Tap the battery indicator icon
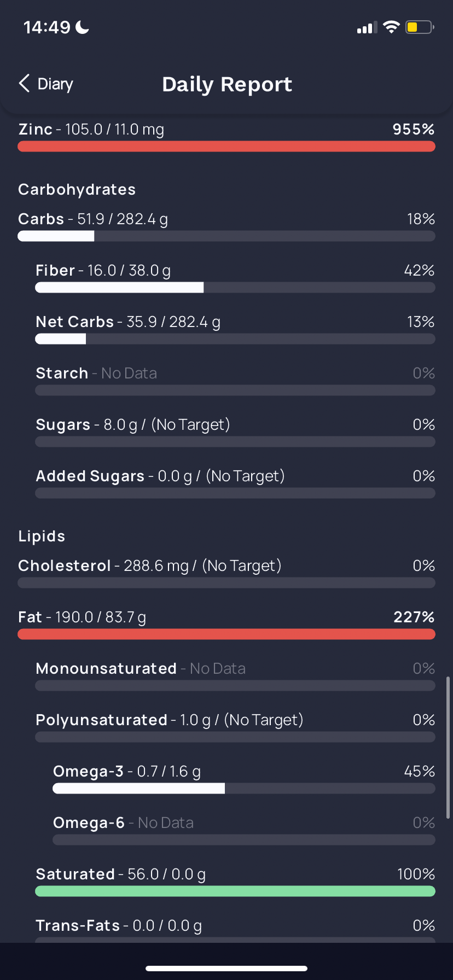 pos(420,27)
